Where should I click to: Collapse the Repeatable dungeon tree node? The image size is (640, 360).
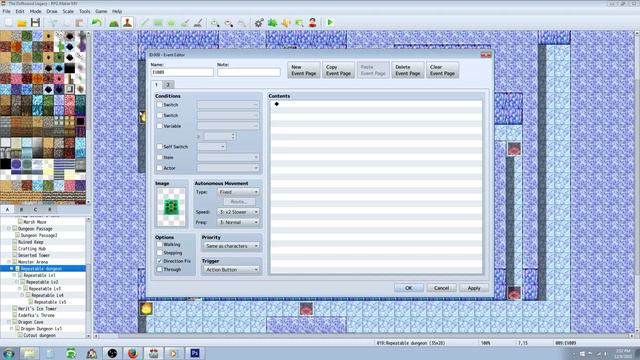coord(11,269)
